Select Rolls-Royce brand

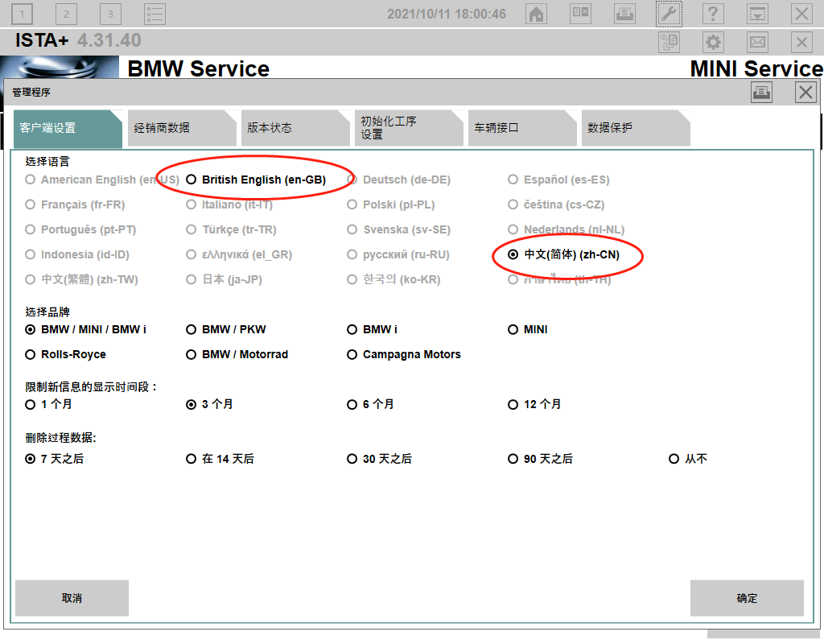pyautogui.click(x=65, y=354)
